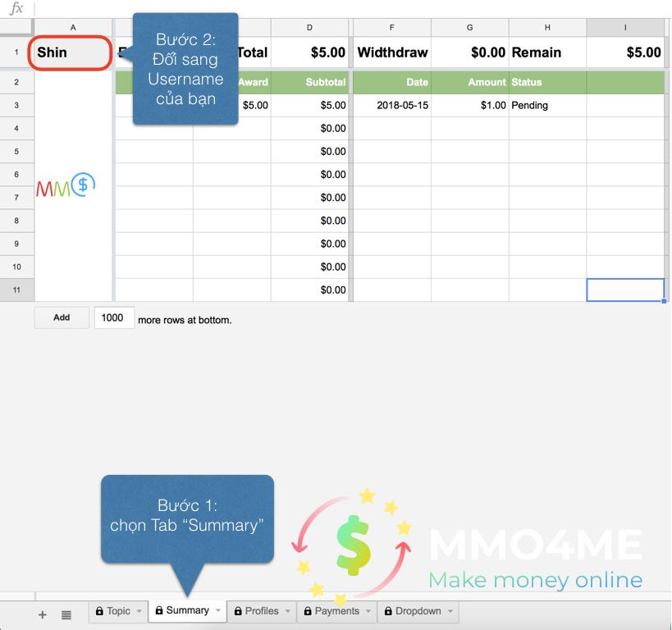The height and width of the screenshot is (630, 672).
Task: Select column F header
Action: click(x=391, y=27)
